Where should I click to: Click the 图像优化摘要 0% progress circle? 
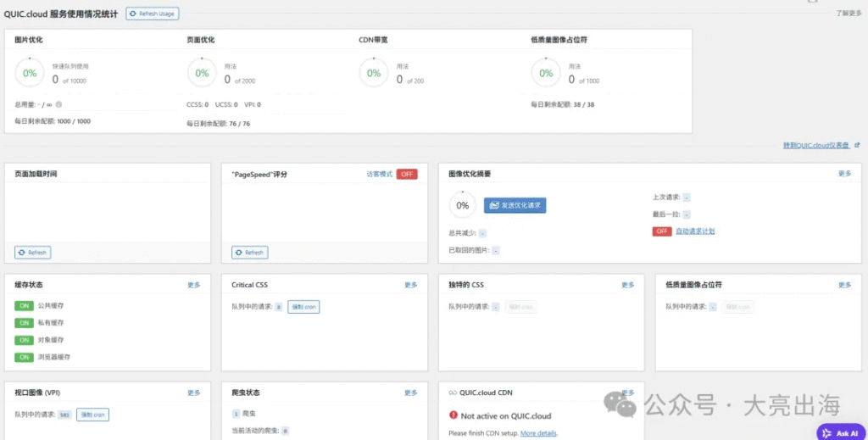462,205
